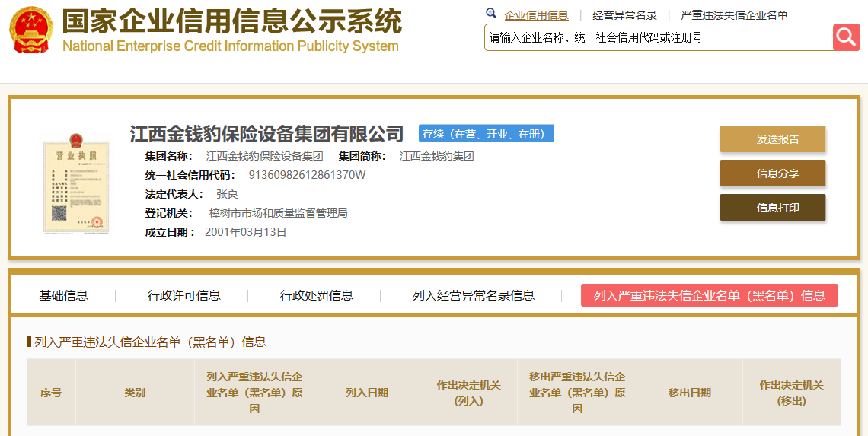This screenshot has width=868, height=436.
Task: Click the company name 江西金钱豹保险设备集团有限公司
Action: [x=266, y=133]
